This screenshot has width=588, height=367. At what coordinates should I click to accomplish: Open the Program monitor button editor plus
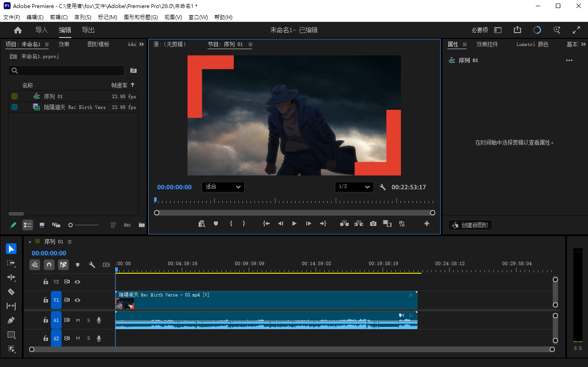pyautogui.click(x=427, y=224)
